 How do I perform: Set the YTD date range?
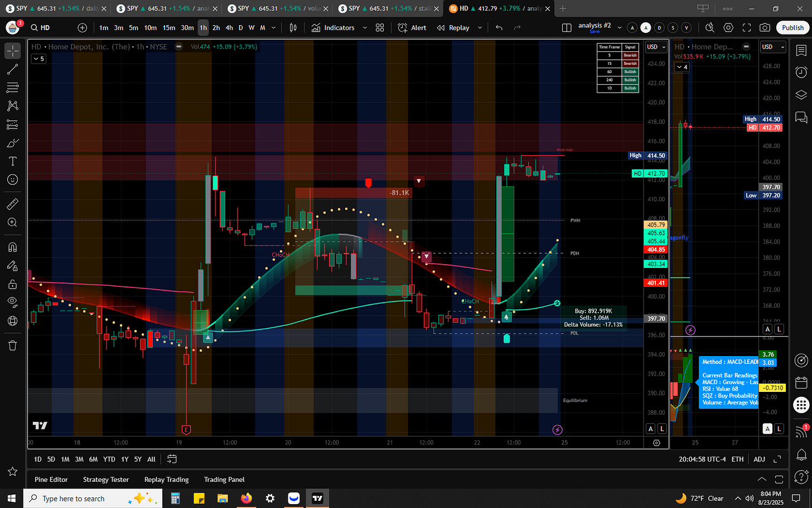pos(109,459)
